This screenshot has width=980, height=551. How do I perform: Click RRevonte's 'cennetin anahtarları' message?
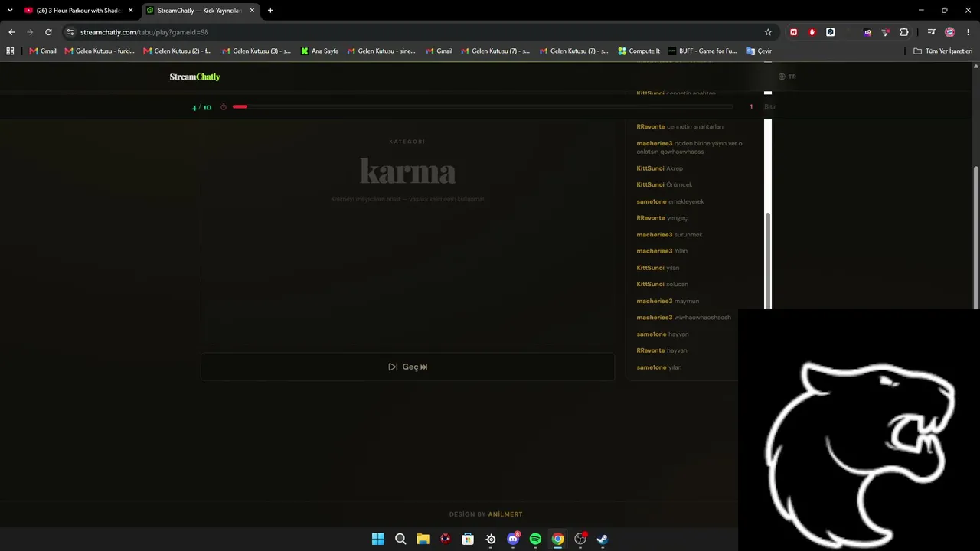[x=680, y=126]
